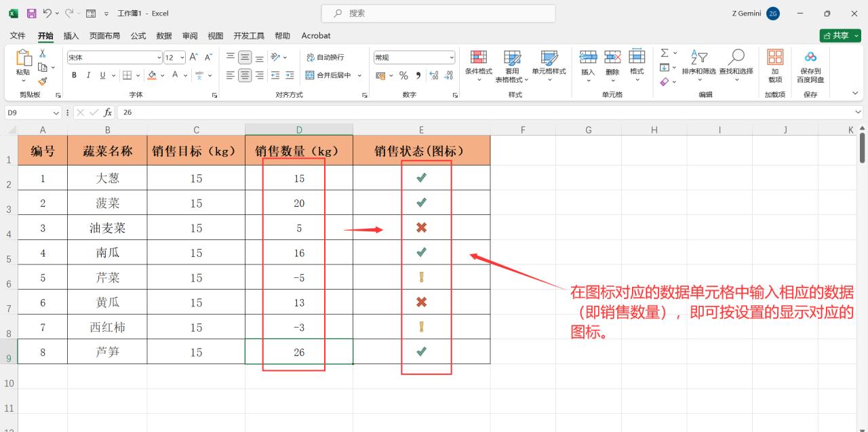Open the 常规 number format dropdown

click(451, 58)
